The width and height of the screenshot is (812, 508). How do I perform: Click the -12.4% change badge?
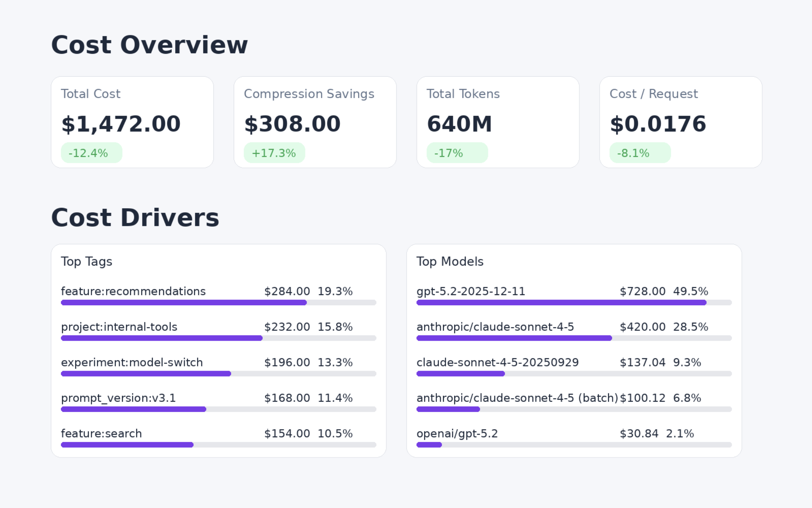point(92,153)
